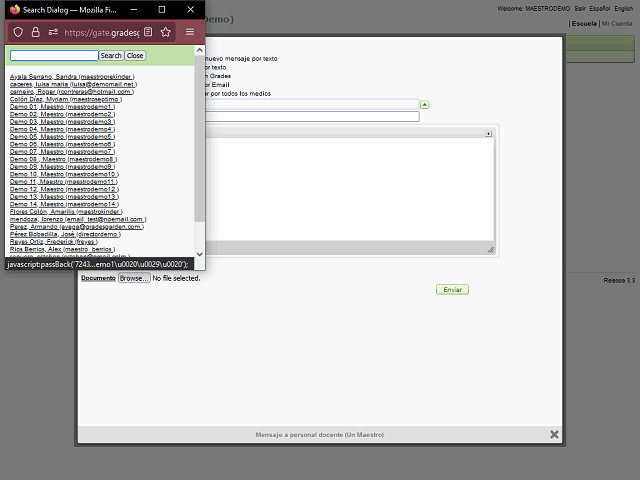
Task: Choose Demo 04, Maestro (maestrodemo4)
Action: point(62,129)
